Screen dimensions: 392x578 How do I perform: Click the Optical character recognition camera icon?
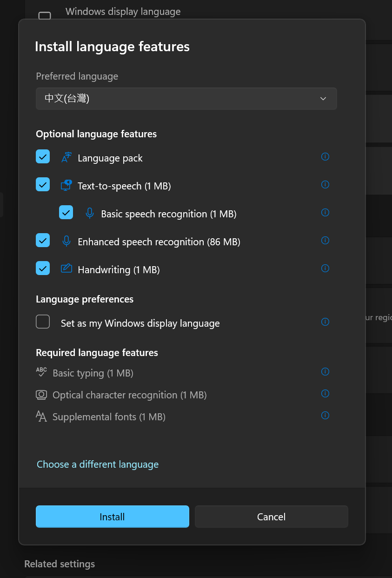click(41, 395)
